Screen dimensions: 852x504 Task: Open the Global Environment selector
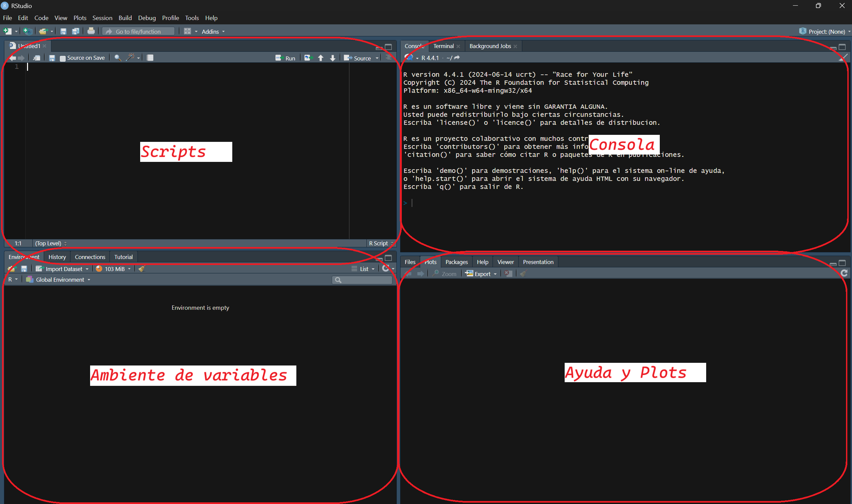tap(58, 280)
